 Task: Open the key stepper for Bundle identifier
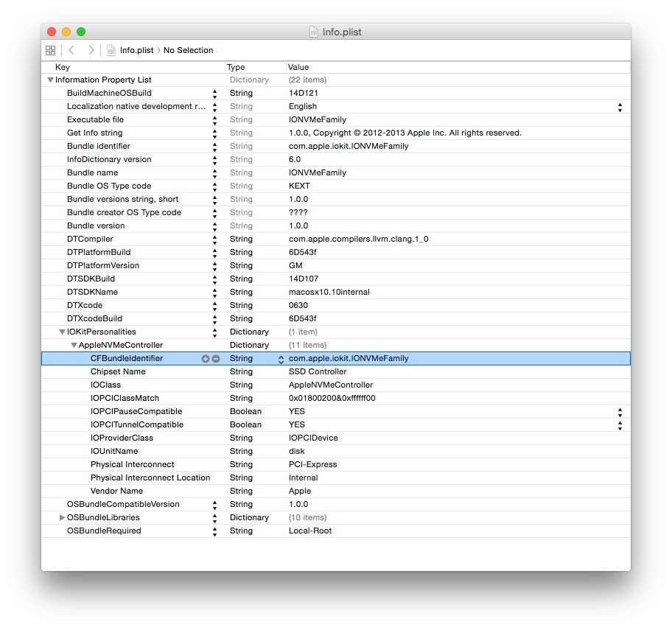point(214,147)
